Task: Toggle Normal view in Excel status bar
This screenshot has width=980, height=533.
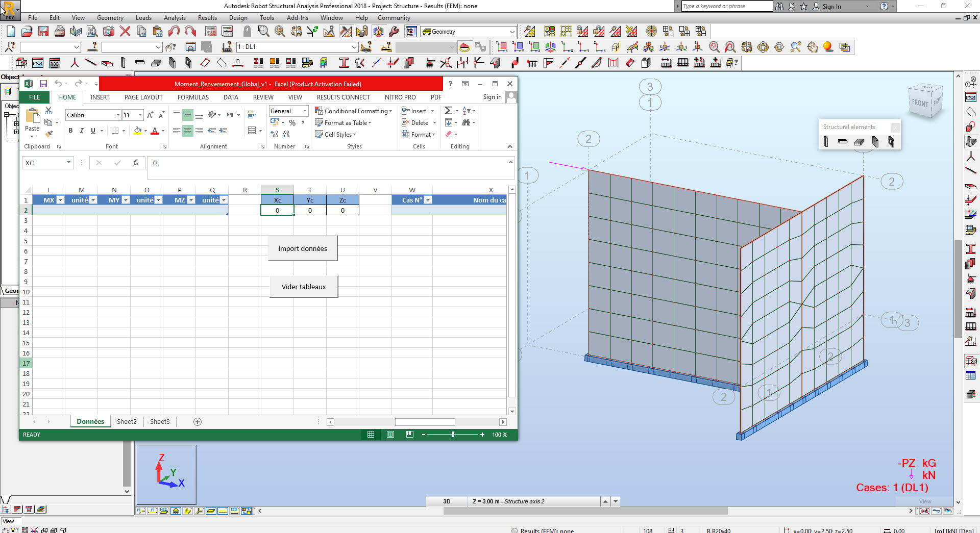Action: pos(371,435)
